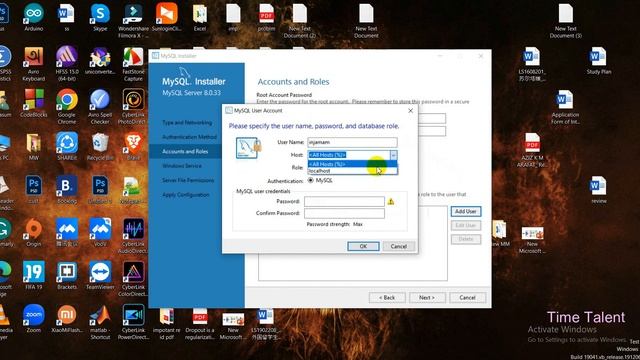Go to Type and Networking step
640x360 pixels.
[187, 122]
